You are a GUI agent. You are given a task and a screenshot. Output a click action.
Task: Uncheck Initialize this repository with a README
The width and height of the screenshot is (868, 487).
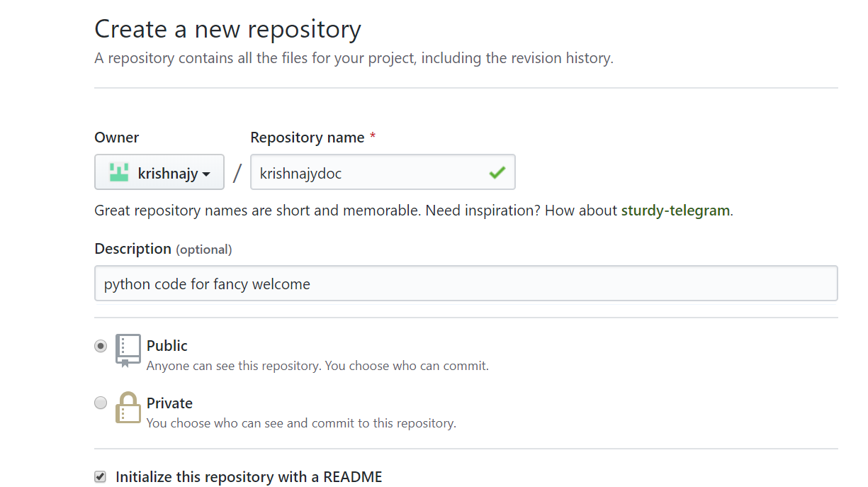(101, 477)
